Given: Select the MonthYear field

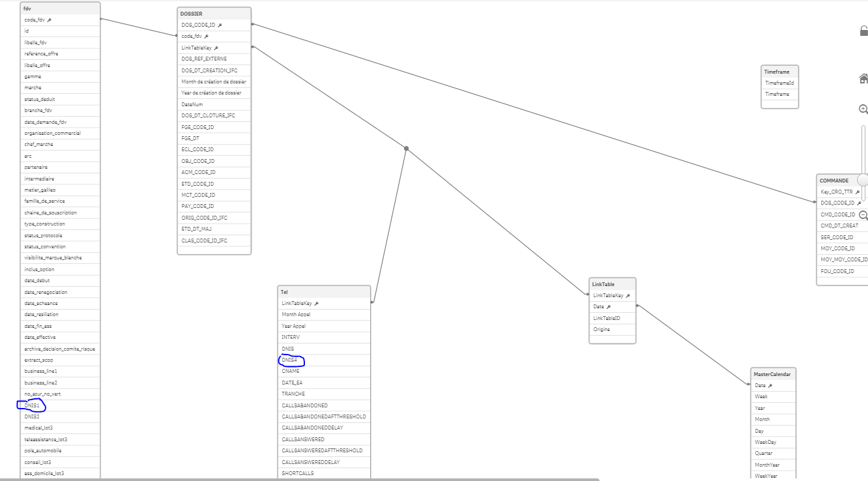Looking at the screenshot, I should click(x=774, y=465).
